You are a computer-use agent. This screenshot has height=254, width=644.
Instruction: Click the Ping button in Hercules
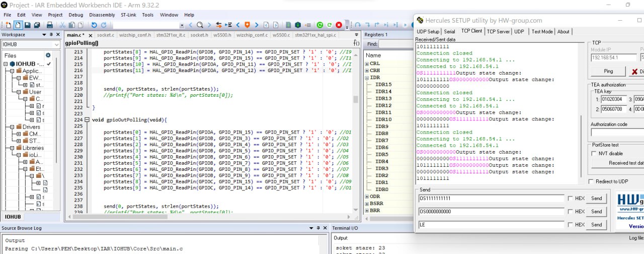pos(608,72)
